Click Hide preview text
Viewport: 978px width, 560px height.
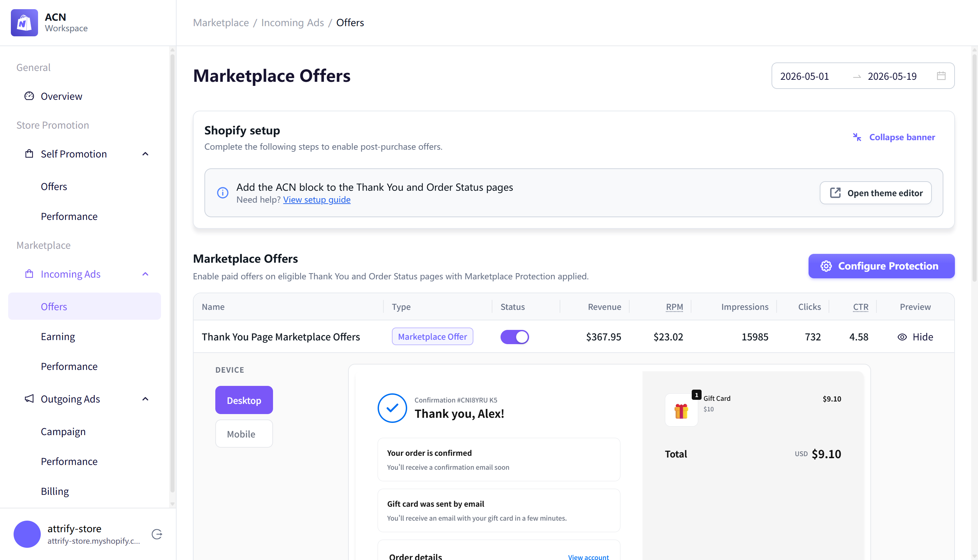[x=923, y=337]
